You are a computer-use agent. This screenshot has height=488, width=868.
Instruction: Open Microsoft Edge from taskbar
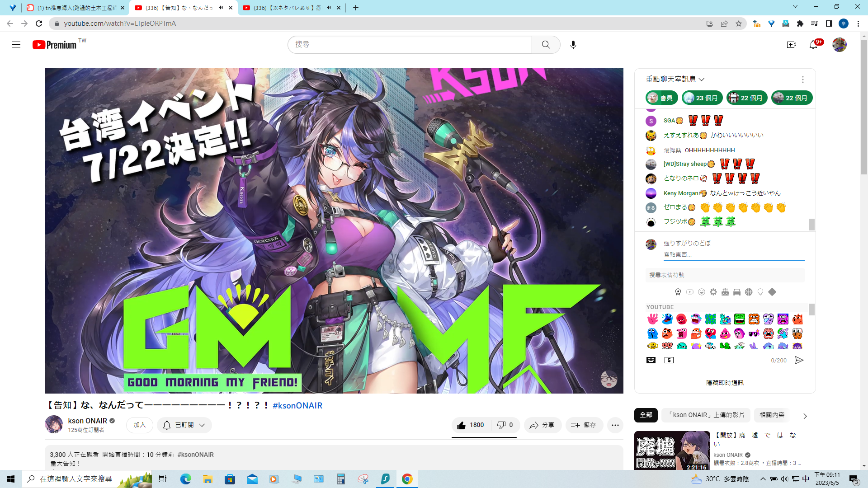[x=185, y=479]
